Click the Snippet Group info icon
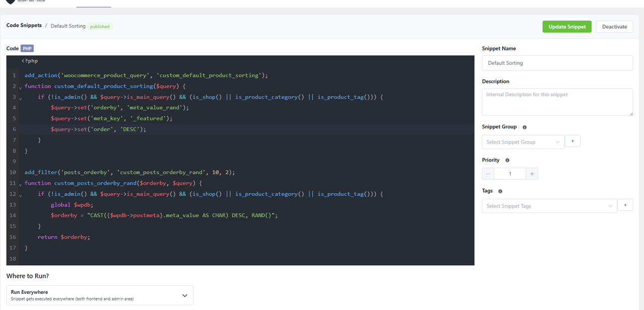This screenshot has width=644, height=310. pyautogui.click(x=524, y=127)
